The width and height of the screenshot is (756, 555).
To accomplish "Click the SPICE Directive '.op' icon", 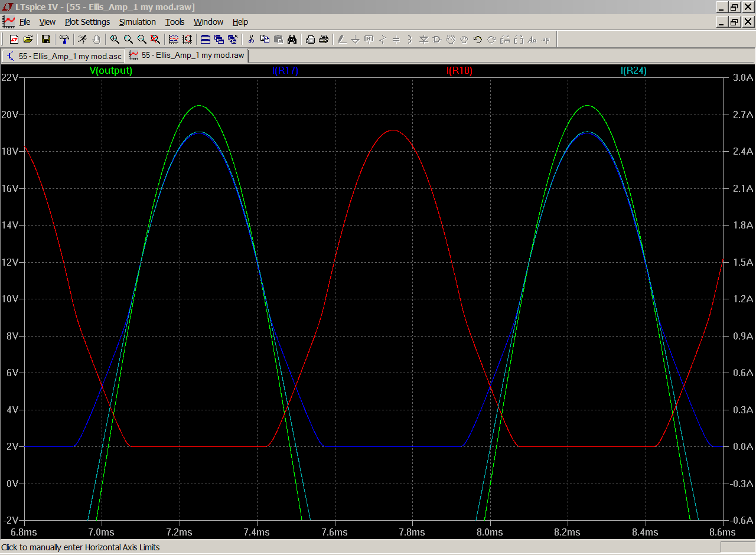I will pos(546,39).
